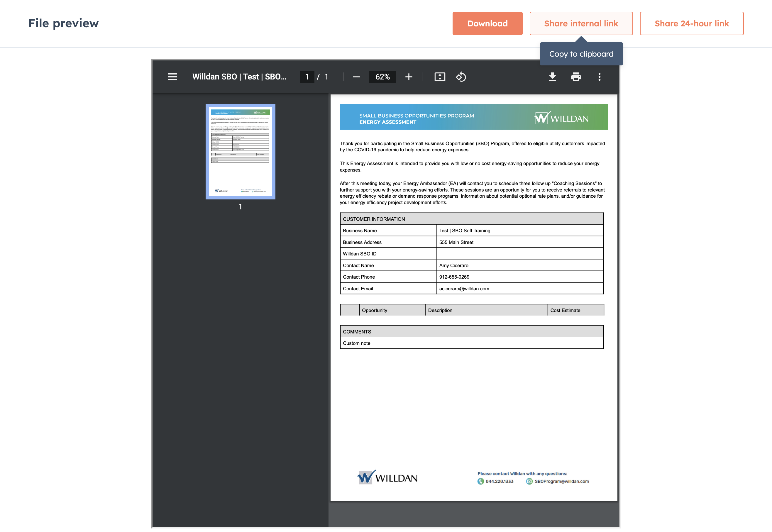This screenshot has height=532, width=772.
Task: Select the page 1 thumbnail
Action: (x=240, y=152)
